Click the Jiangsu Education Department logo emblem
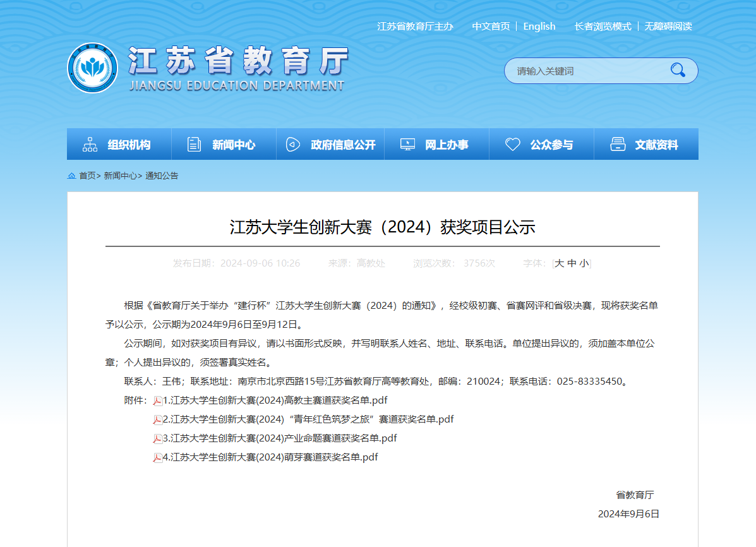This screenshot has height=547, width=756. pos(93,68)
